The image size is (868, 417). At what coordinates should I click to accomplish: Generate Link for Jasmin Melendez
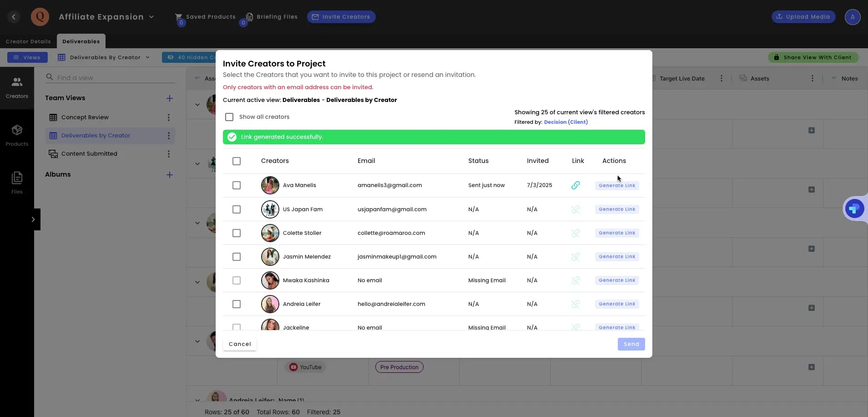(x=616, y=256)
